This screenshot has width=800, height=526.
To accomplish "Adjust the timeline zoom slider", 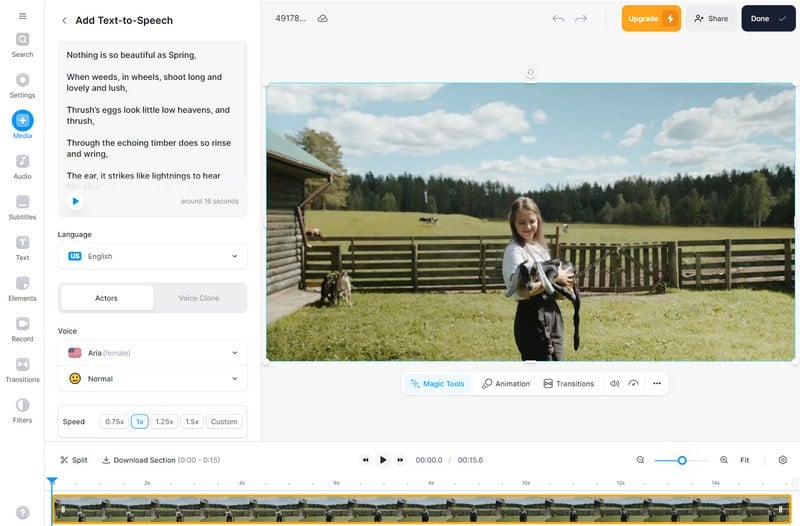I will click(x=682, y=460).
